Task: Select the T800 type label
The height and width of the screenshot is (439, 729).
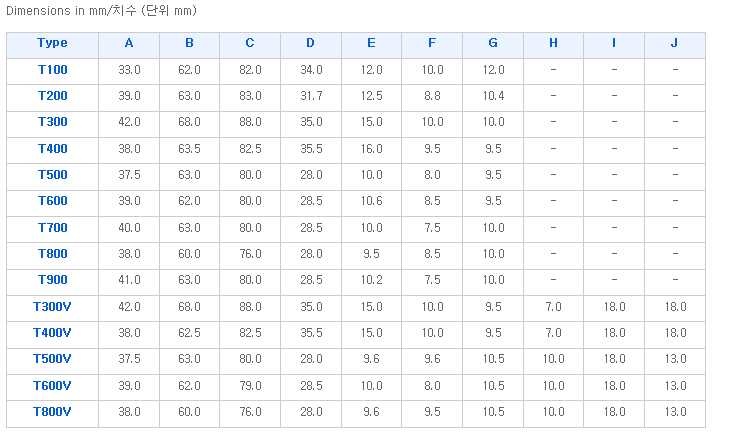Action: [53, 254]
